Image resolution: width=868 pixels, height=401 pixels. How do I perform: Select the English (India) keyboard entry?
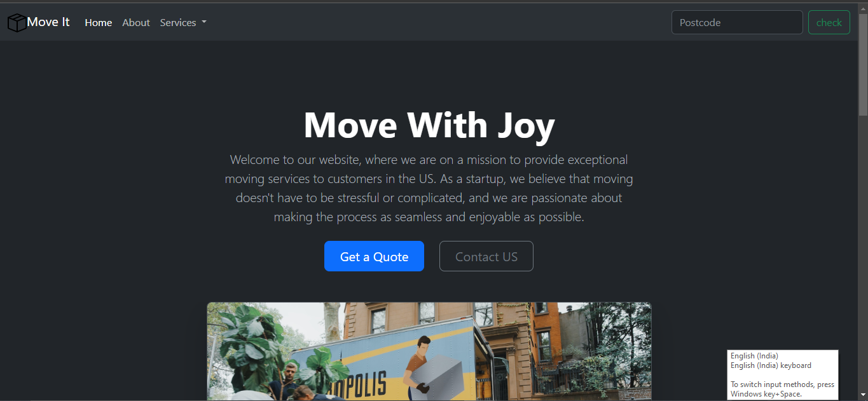tap(771, 365)
